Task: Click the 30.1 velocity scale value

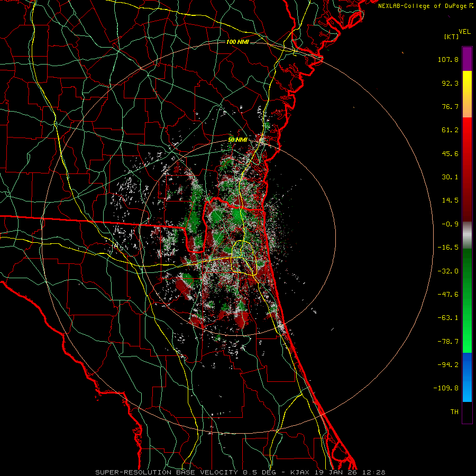Action: 450,177
